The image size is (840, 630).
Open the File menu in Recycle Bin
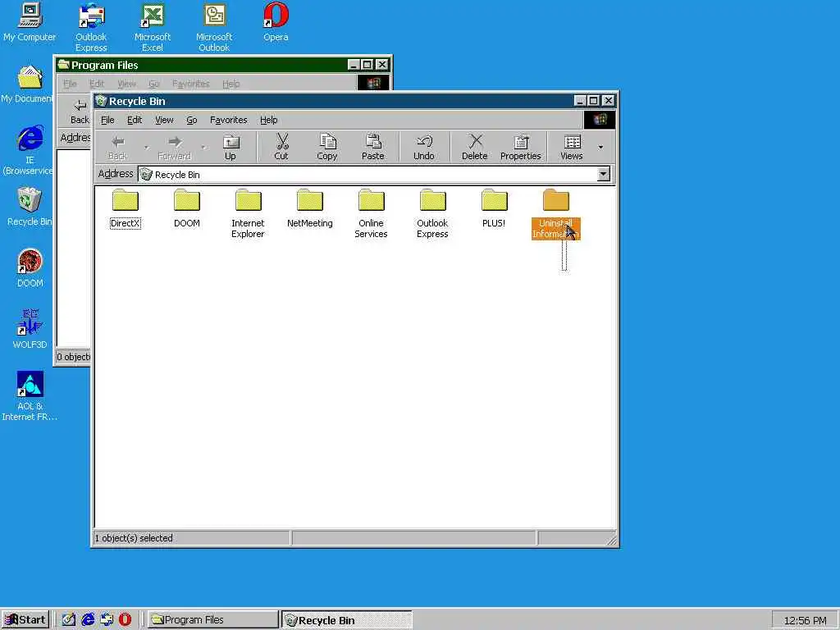click(x=107, y=120)
